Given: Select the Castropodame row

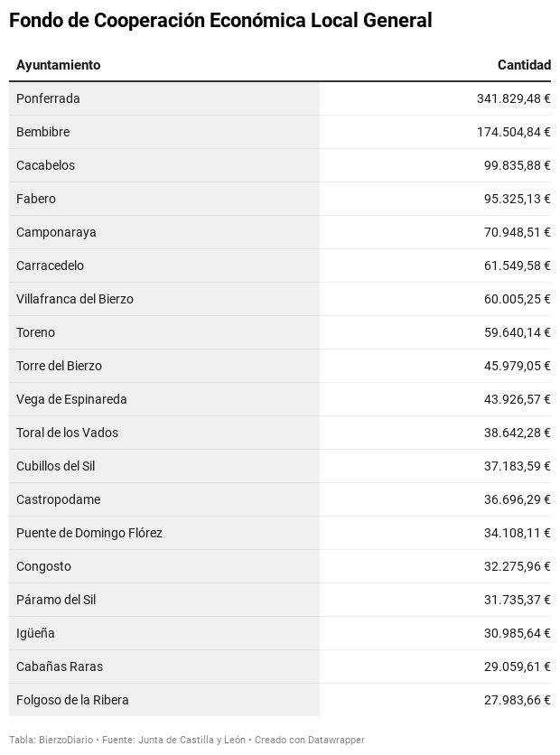Looking at the screenshot, I should (x=280, y=499).
